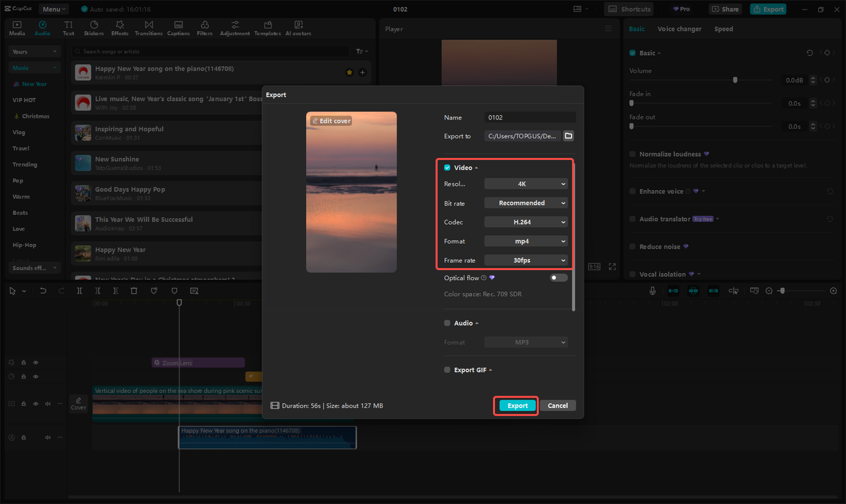The image size is (846, 504).
Task: Click the Export button in the dialog
Action: click(x=518, y=406)
